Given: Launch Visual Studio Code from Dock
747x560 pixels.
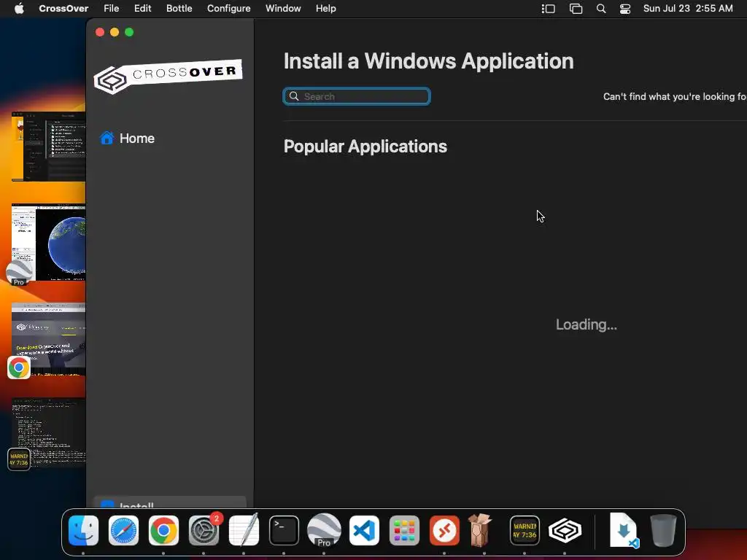Looking at the screenshot, I should click(x=365, y=531).
